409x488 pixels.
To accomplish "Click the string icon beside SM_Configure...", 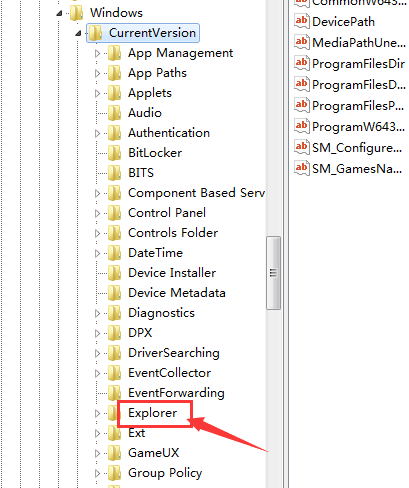I will coord(302,147).
